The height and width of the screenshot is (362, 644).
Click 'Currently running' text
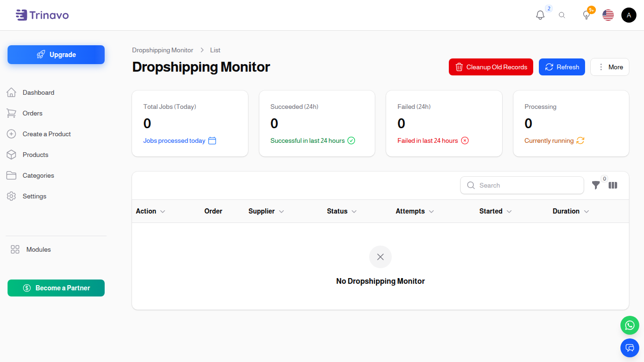pyautogui.click(x=549, y=140)
